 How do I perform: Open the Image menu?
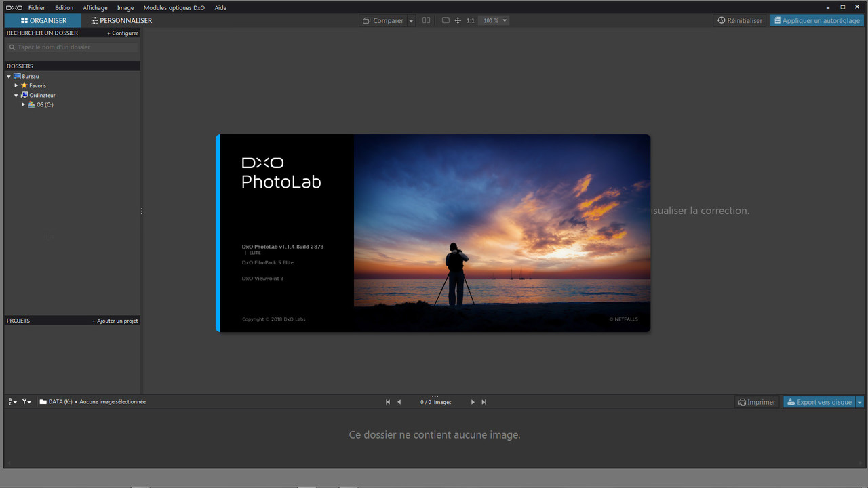tap(125, 8)
